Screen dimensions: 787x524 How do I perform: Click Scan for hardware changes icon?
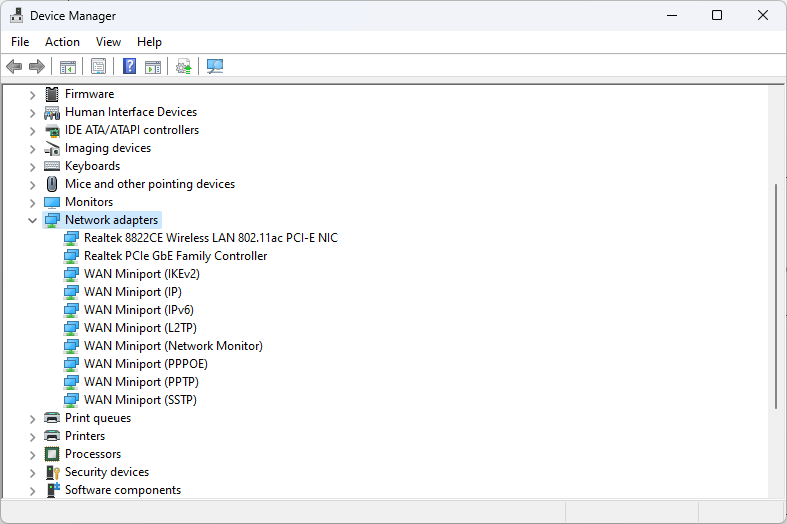pos(214,67)
